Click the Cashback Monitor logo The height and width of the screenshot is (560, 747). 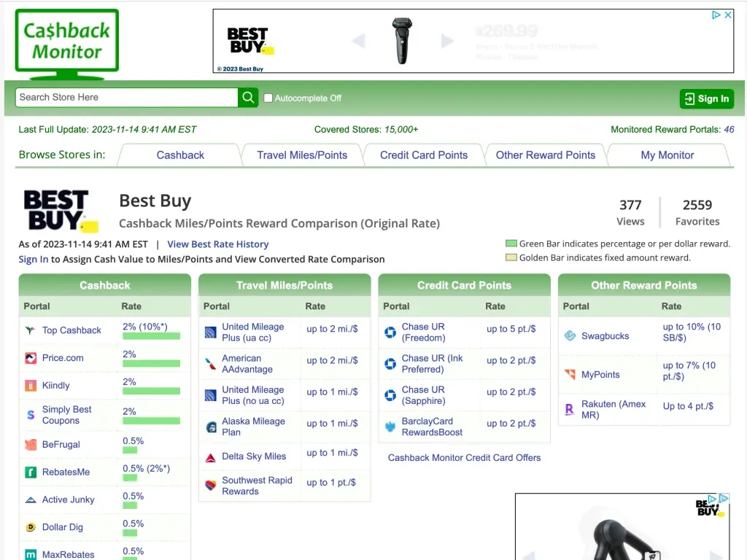(x=67, y=44)
